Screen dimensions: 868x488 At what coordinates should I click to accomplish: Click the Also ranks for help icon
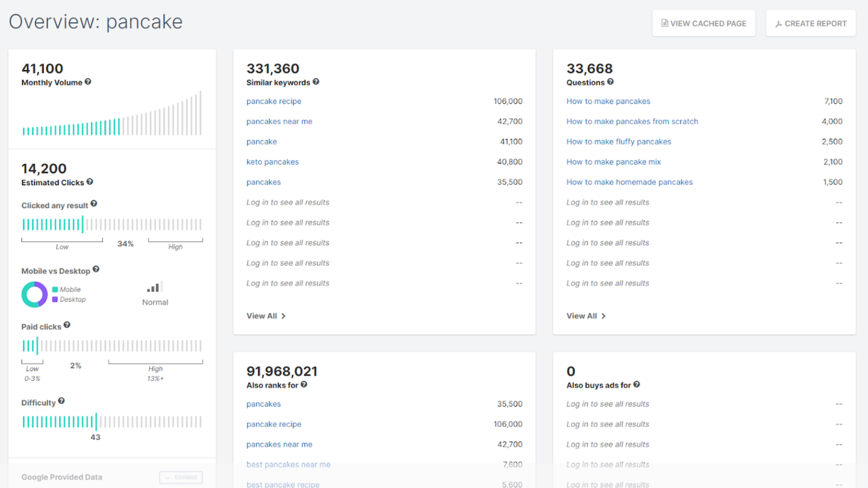click(x=304, y=384)
